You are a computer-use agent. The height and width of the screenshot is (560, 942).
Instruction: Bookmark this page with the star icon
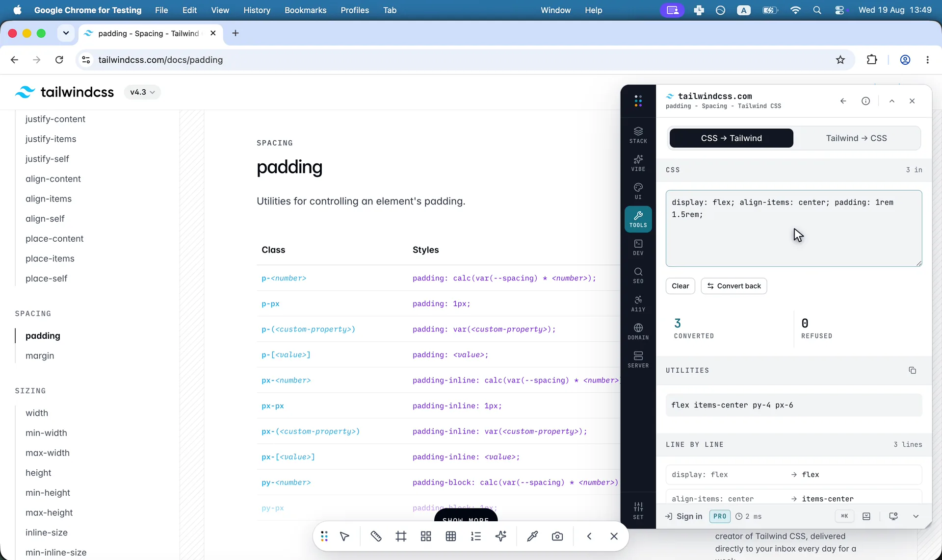[840, 60]
